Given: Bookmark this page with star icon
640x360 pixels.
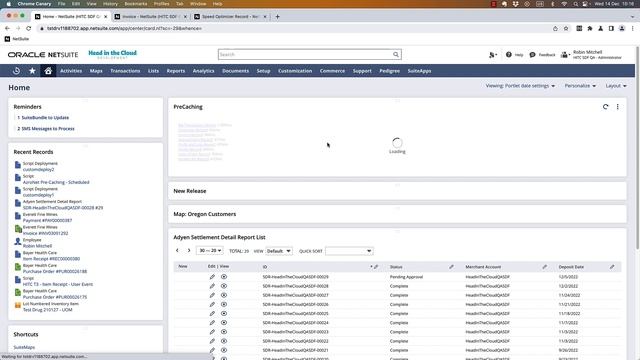Looking at the screenshot, I should point(566,28).
